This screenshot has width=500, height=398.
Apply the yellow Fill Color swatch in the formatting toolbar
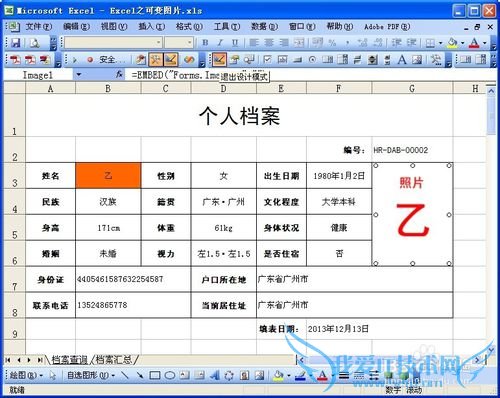453,43
